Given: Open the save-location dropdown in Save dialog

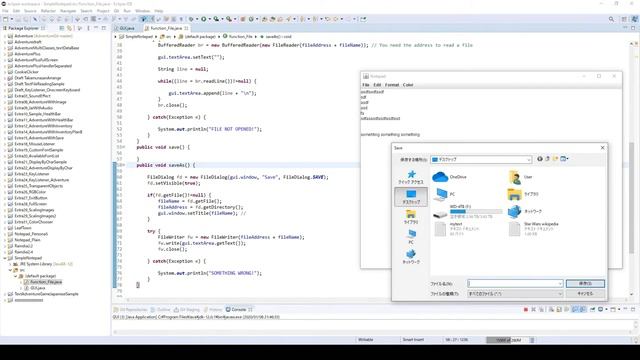Looking at the screenshot, I should 529,160.
